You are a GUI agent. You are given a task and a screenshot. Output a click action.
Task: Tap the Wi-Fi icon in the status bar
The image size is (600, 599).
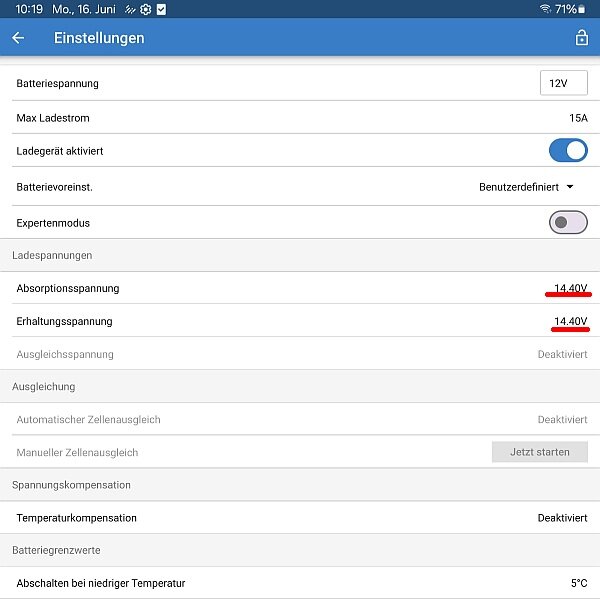pyautogui.click(x=545, y=8)
